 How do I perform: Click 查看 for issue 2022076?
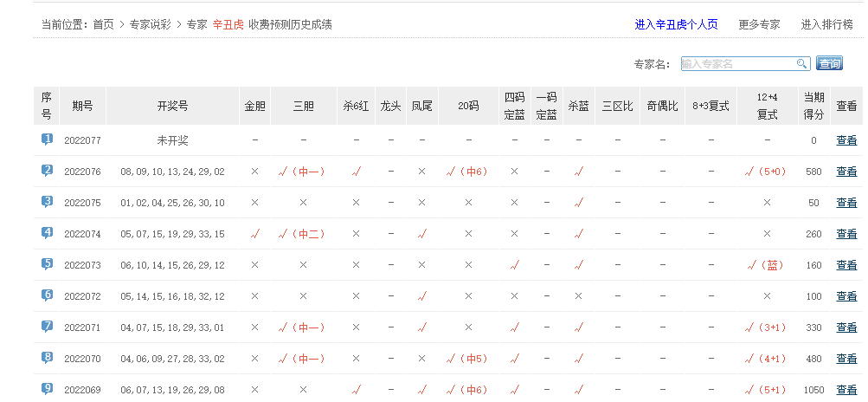point(846,172)
